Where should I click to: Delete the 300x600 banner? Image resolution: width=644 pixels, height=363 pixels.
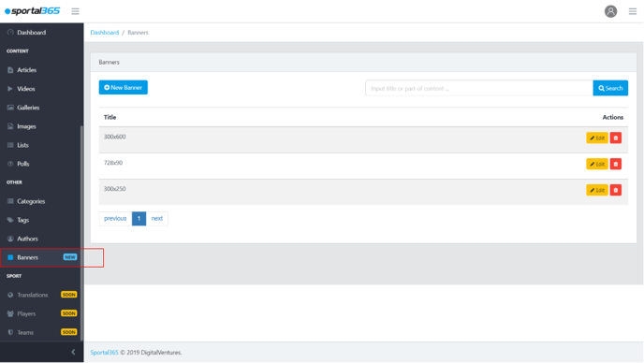[615, 138]
